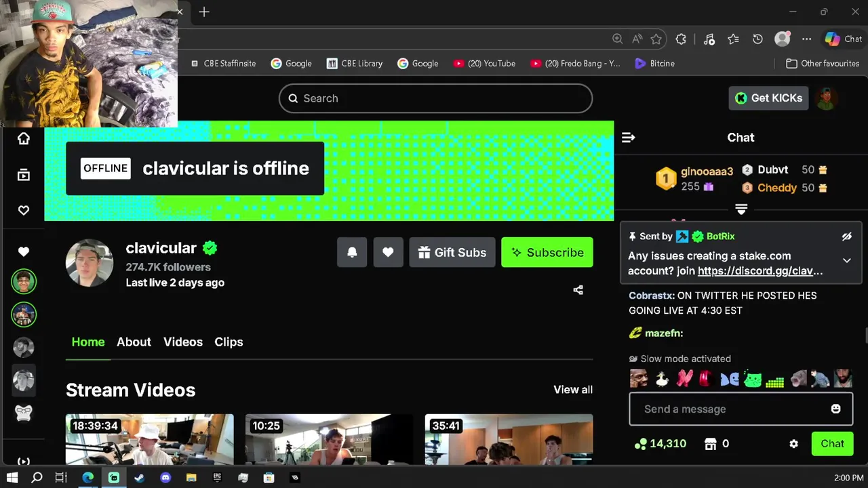Open the user profile avatar on Kick
The image size is (868, 488).
pyautogui.click(x=825, y=98)
